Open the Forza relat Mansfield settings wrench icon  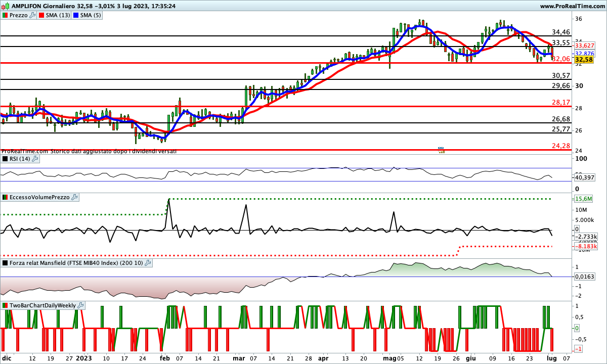[x=148, y=263]
